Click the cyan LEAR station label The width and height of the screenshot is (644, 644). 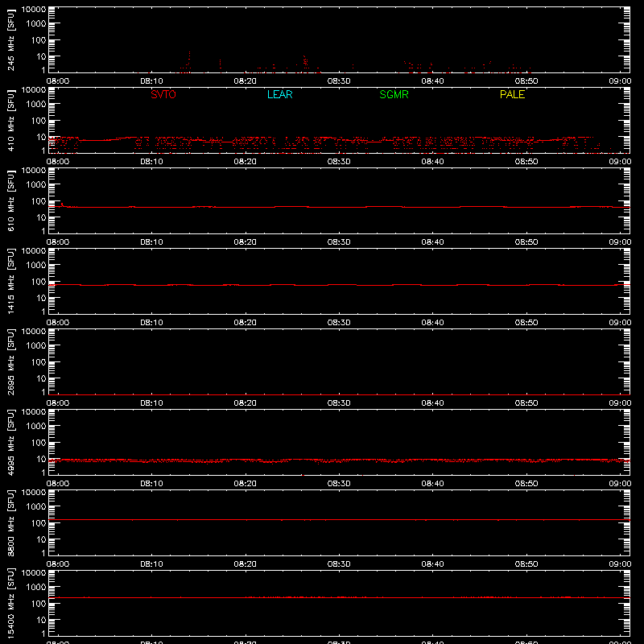click(279, 94)
